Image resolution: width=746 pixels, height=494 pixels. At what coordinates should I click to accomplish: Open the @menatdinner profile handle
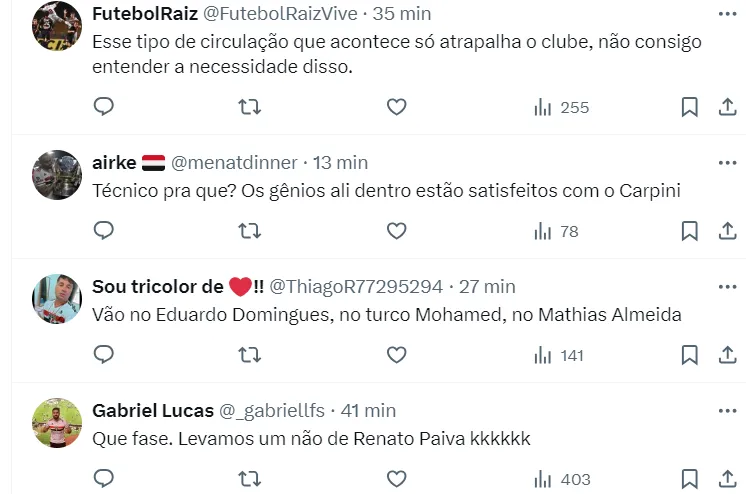coord(234,162)
